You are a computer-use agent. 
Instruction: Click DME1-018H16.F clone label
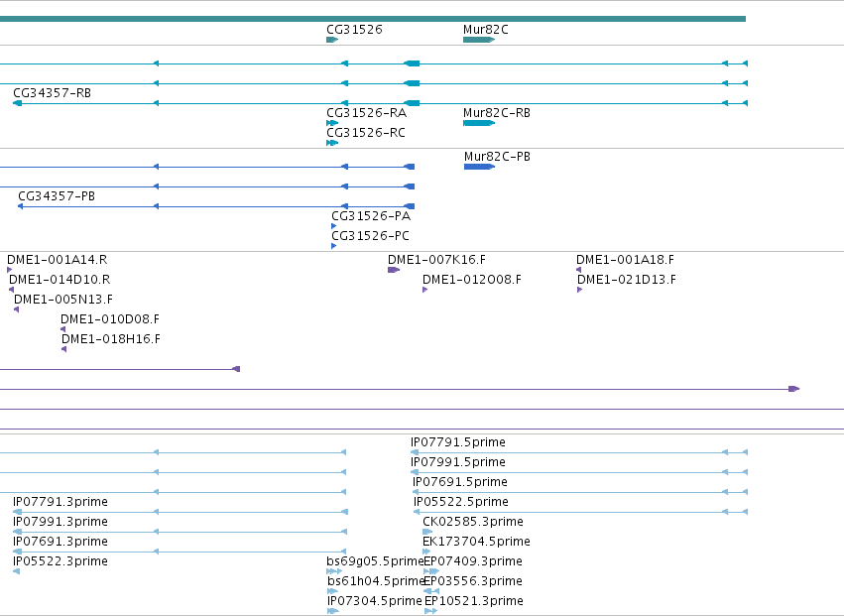point(111,340)
